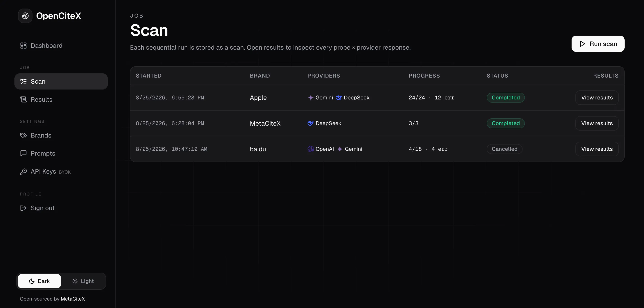This screenshot has width=644, height=308.
Task: Click the OpenAI icon in baidu row
Action: [310, 149]
